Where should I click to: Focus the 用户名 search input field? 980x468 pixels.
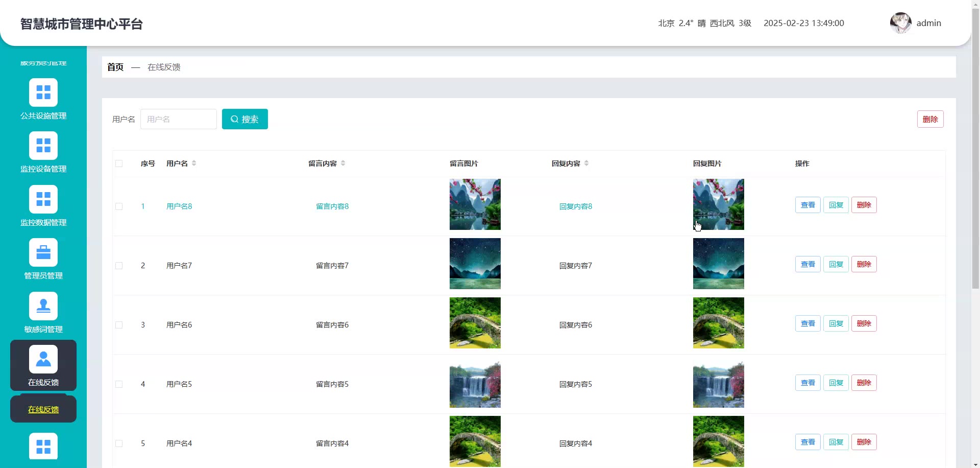pos(179,119)
